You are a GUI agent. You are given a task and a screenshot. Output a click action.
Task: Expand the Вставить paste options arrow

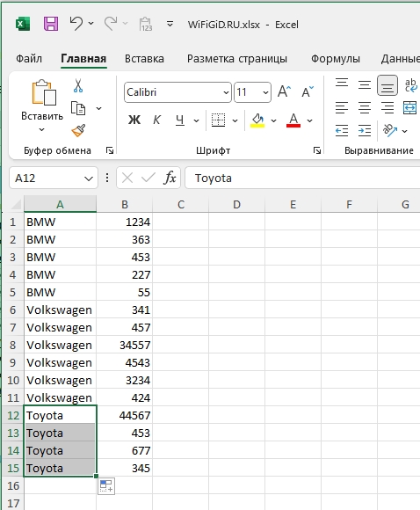coord(41,130)
